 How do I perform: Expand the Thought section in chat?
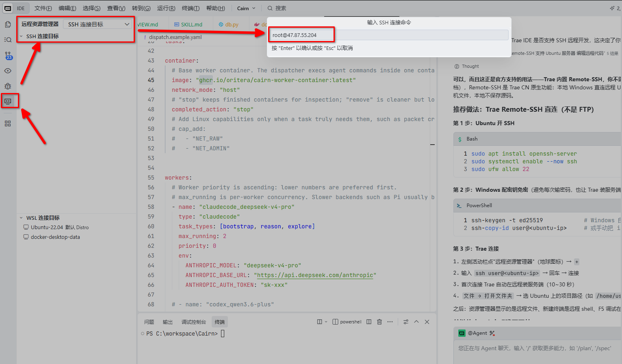(467, 66)
